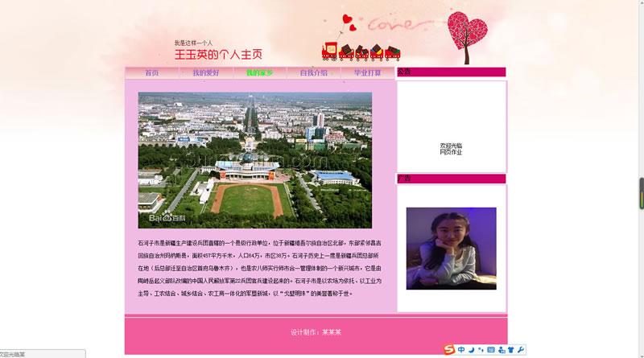Open the Sogou soft keyboard icon
This screenshot has height=358, width=644.
[490, 349]
